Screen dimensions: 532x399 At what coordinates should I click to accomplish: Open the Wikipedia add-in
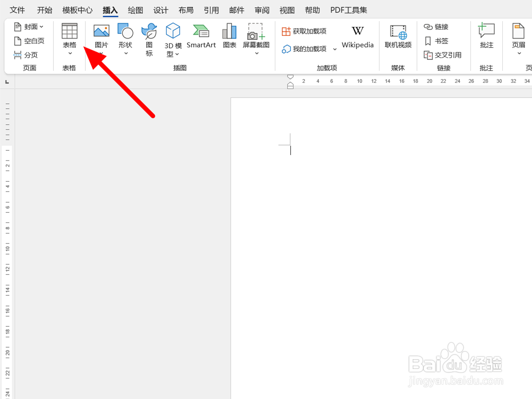[358, 36]
